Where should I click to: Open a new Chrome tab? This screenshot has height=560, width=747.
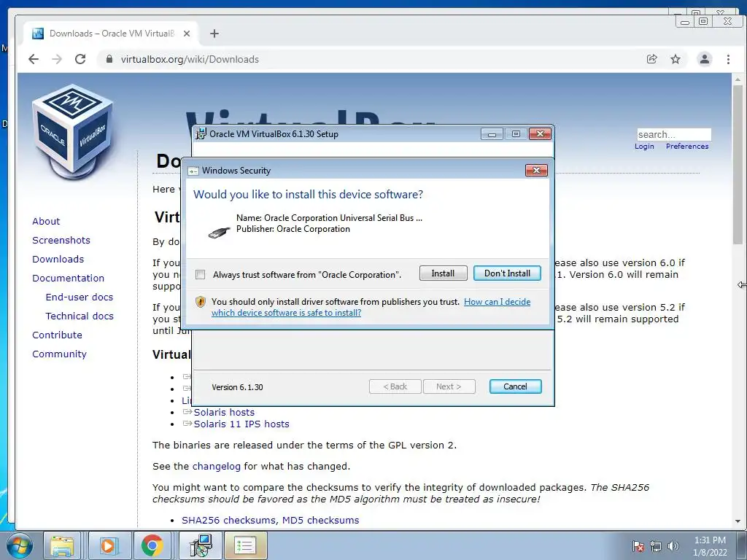[214, 34]
